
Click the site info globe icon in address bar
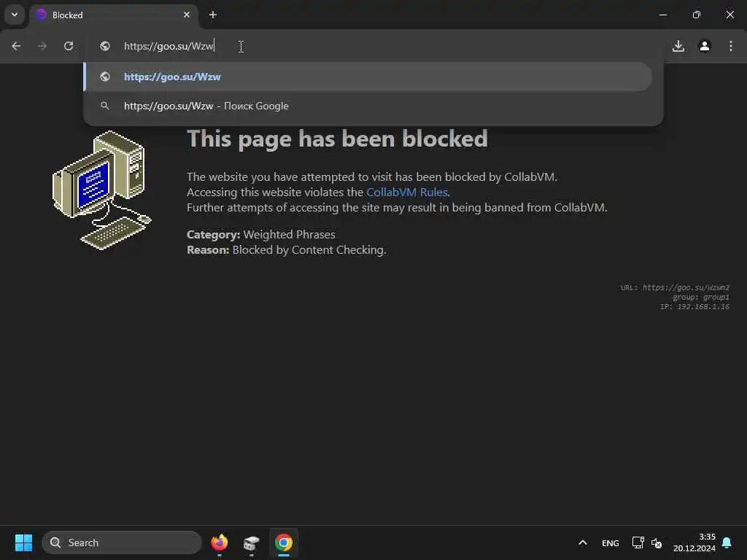pos(105,46)
